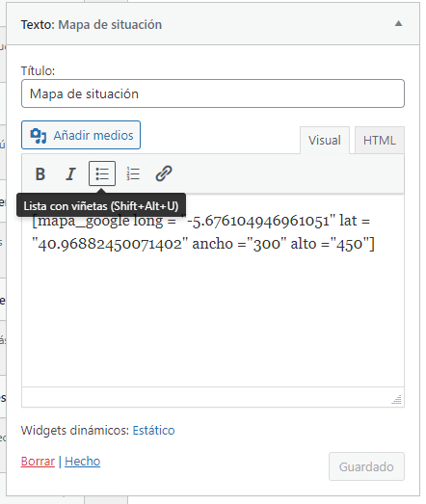Image resolution: width=426 pixels, height=504 pixels.
Task: Open the insert link chain icon
Action: point(164,173)
